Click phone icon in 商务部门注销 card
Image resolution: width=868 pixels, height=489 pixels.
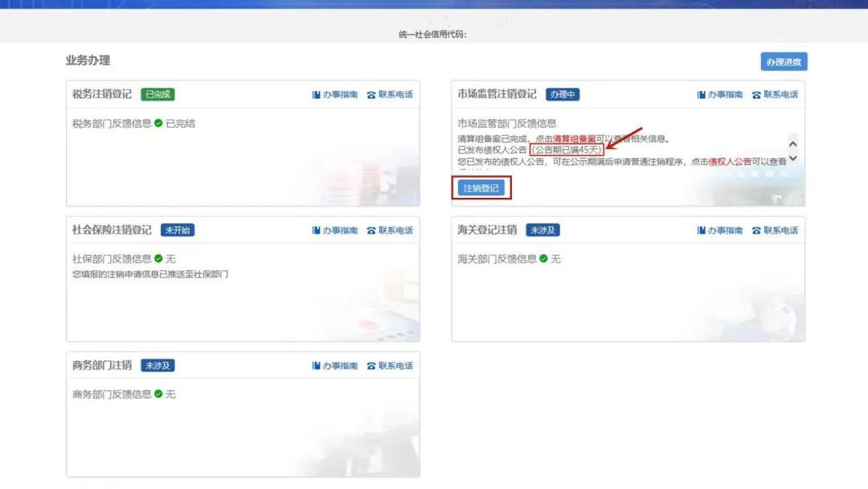371,366
